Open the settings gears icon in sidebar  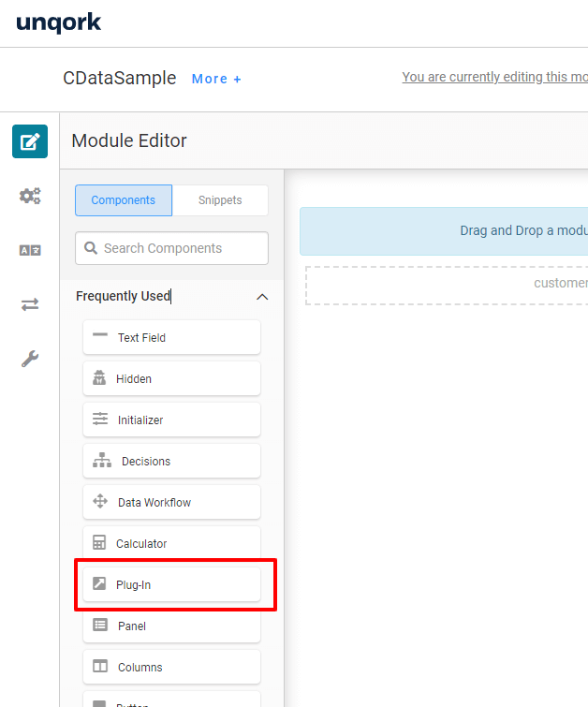pos(30,196)
